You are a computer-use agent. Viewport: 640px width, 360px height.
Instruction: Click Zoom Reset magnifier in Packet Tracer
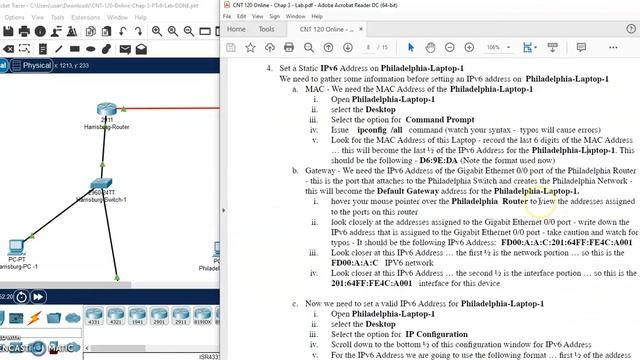click(173, 31)
